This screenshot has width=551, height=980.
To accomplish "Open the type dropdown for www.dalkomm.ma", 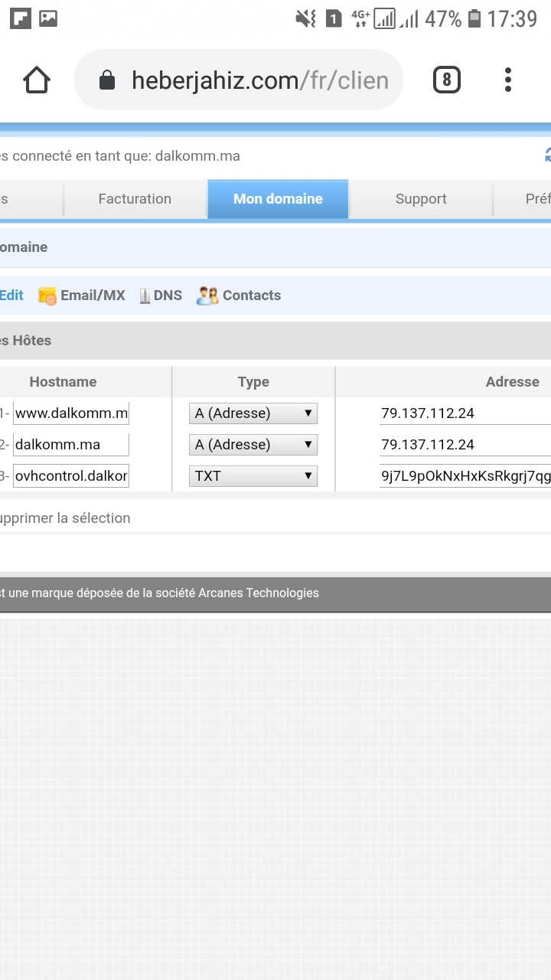I will click(253, 413).
